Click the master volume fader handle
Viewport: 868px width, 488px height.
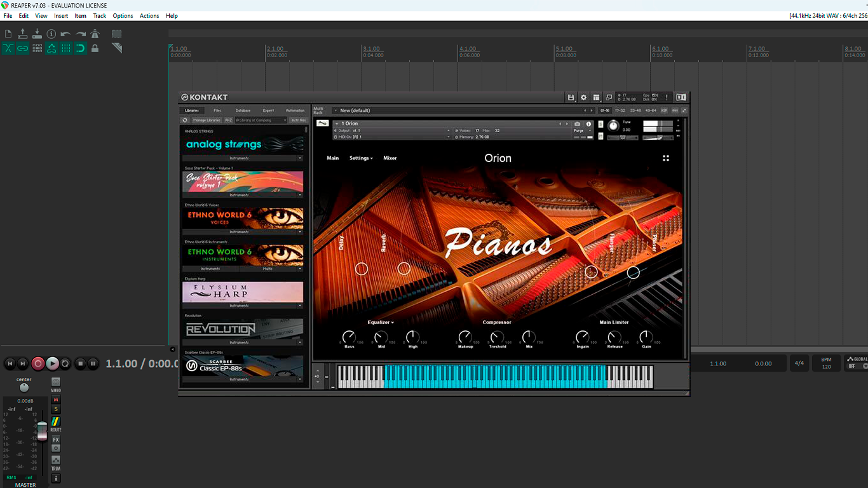coord(42,431)
